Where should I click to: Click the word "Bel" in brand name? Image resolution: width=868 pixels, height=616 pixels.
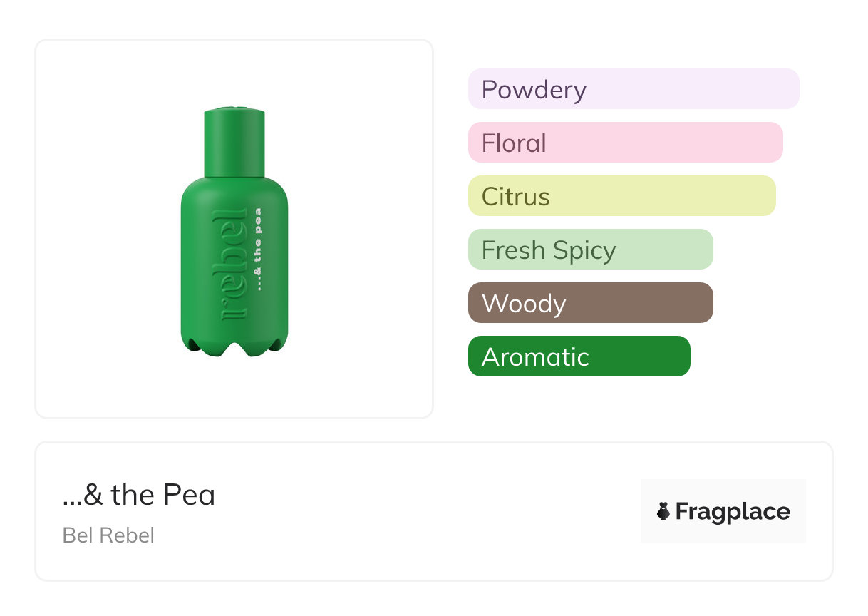[78, 535]
